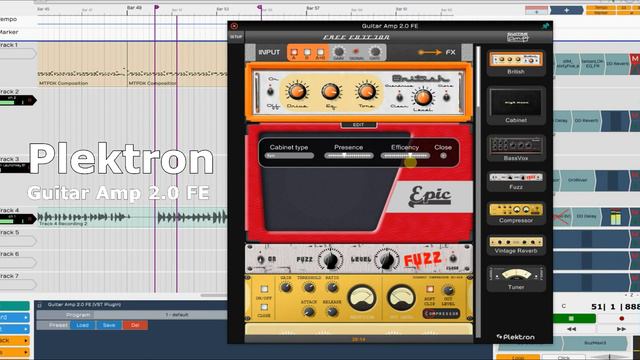Viewport: 640px width, 360px height.
Task: Click the green stop button in transport
Action: (x=571, y=318)
